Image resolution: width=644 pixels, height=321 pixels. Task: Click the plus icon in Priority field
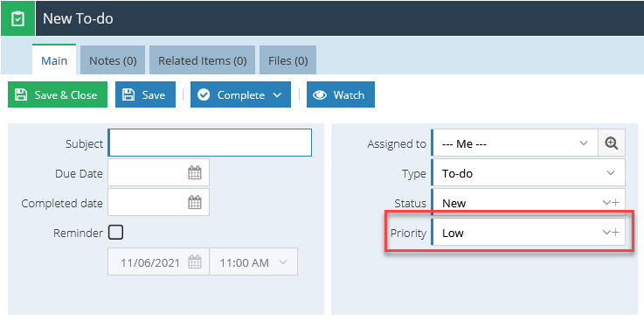tap(615, 232)
